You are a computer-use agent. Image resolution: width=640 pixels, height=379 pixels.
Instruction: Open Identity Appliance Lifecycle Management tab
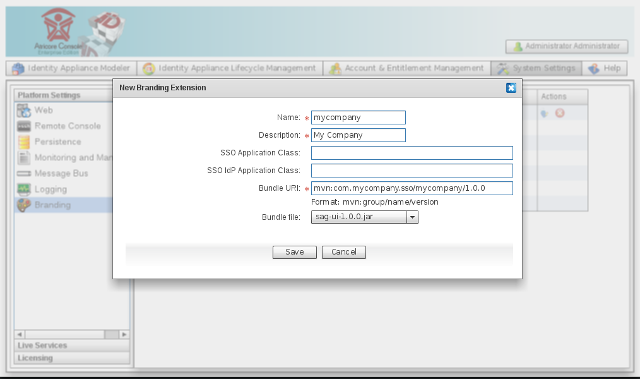coord(230,69)
